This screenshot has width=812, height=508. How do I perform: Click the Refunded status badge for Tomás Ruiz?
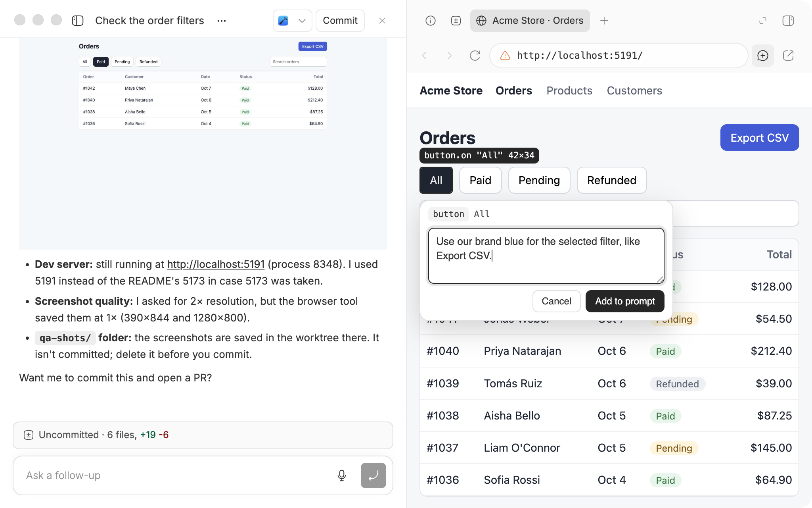677,384
